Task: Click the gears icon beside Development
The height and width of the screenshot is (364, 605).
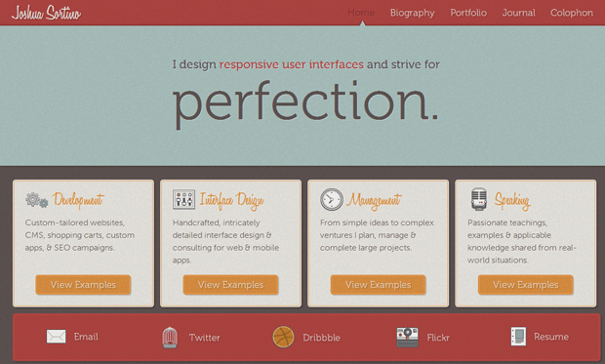Action: point(37,200)
